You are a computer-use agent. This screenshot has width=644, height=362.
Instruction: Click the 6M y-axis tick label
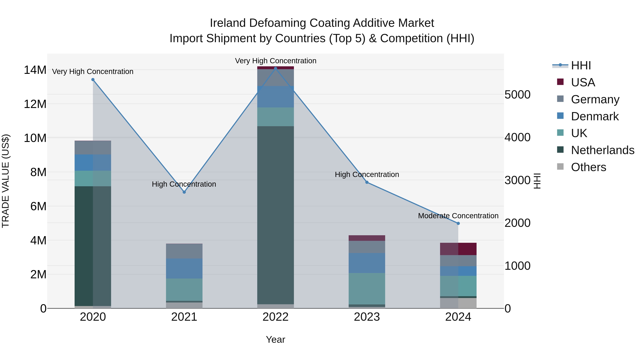tap(38, 206)
